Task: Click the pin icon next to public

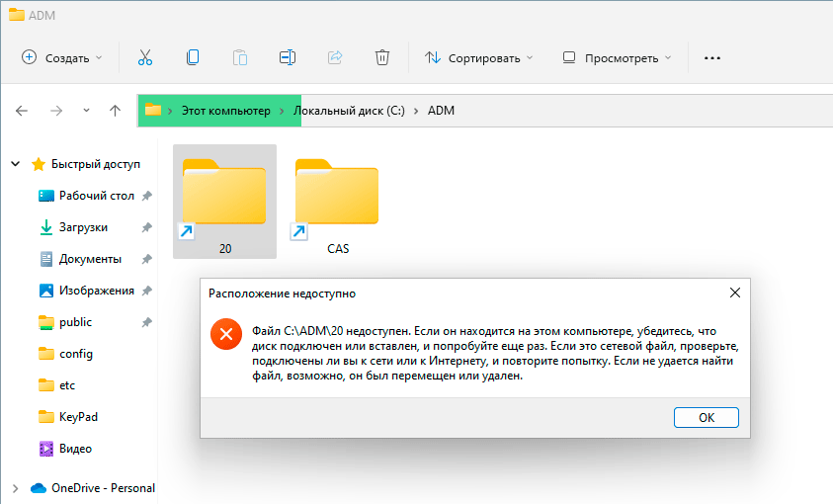Action: [x=146, y=322]
